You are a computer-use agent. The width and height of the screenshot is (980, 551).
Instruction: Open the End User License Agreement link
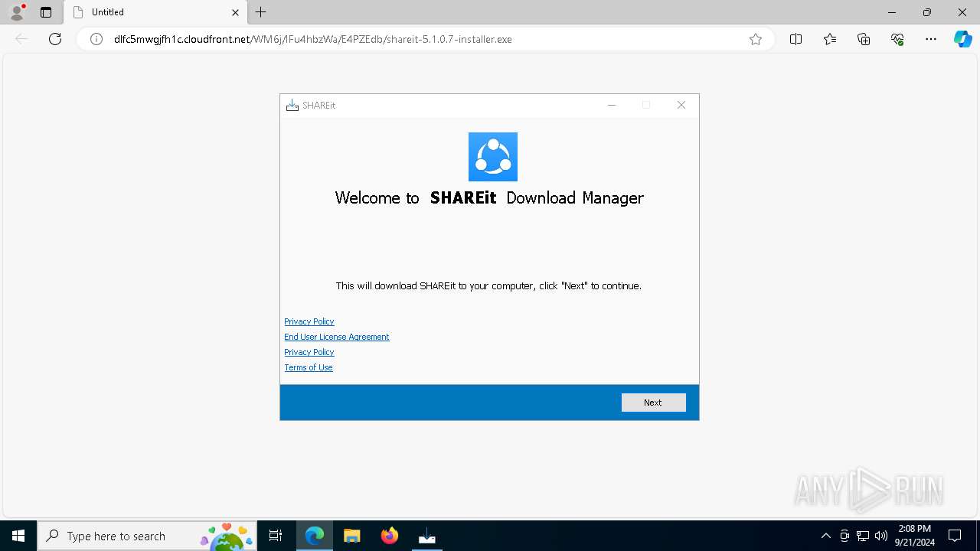tap(337, 337)
